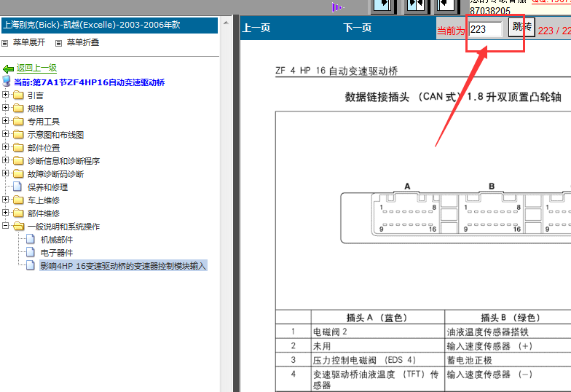This screenshot has height=392, width=571.
Task: Click the 示意图和布线图 folder icon
Action: 18,135
